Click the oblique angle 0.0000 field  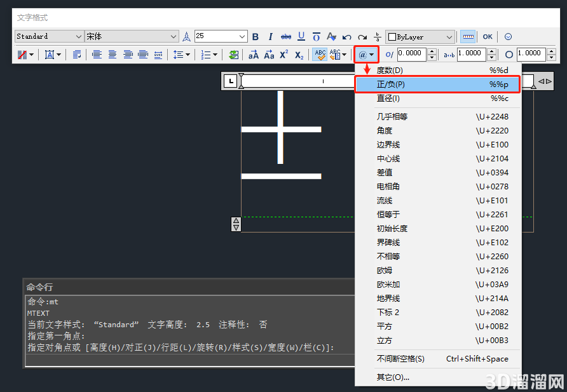413,55
